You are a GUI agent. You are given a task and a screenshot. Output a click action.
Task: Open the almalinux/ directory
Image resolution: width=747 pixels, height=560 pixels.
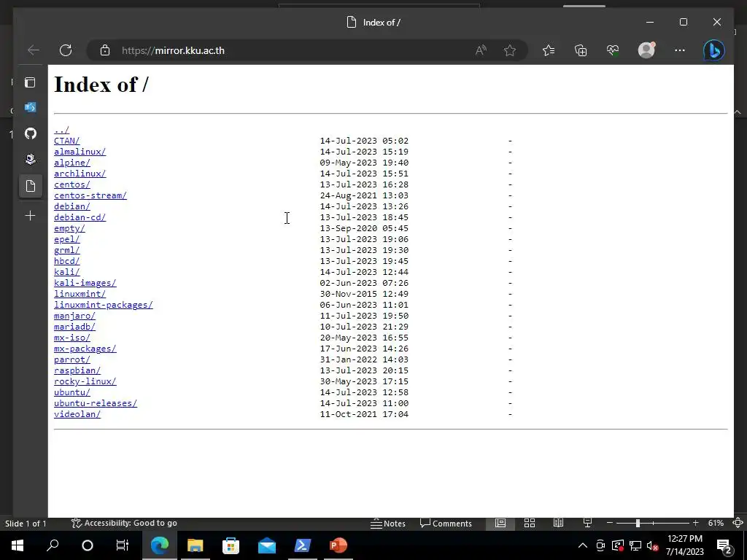click(x=80, y=152)
